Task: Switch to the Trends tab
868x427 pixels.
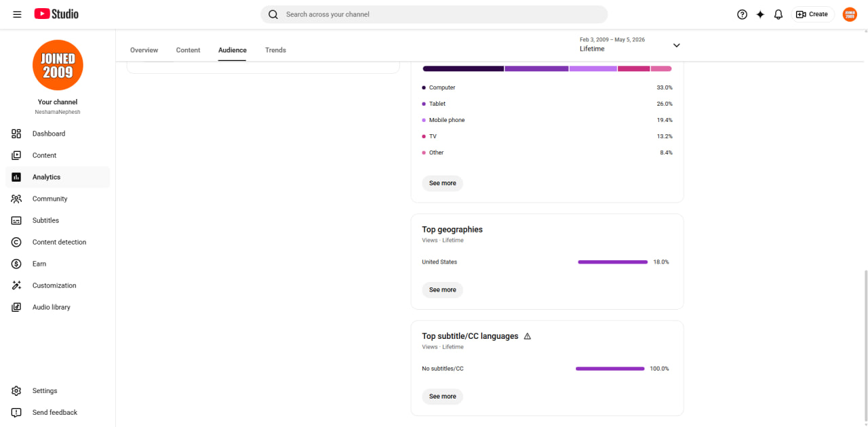Action: pyautogui.click(x=275, y=50)
